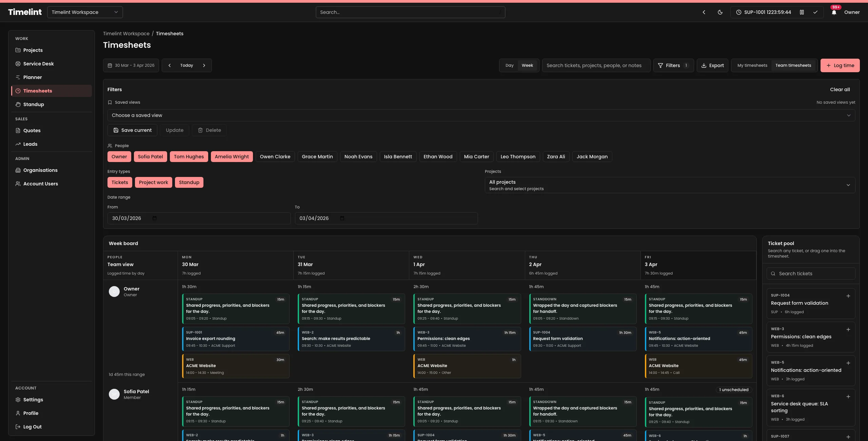This screenshot has width=868, height=441.
Task: Go to previous week arrow
Action: [x=170, y=65]
